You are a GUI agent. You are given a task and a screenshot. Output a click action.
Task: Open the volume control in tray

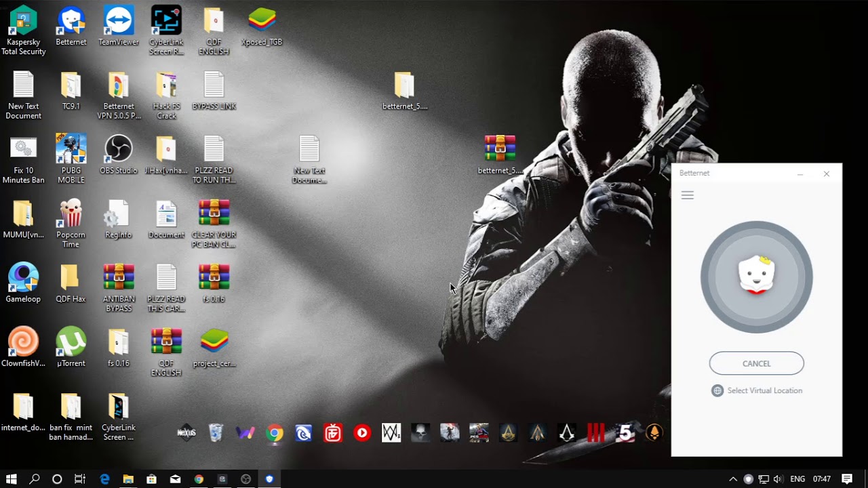[778, 479]
